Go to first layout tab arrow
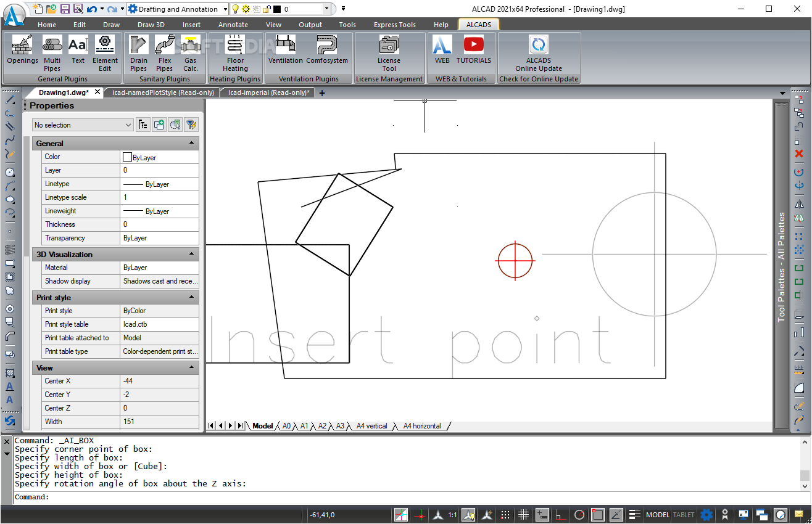Screen dimensions: 812x524 (212, 426)
